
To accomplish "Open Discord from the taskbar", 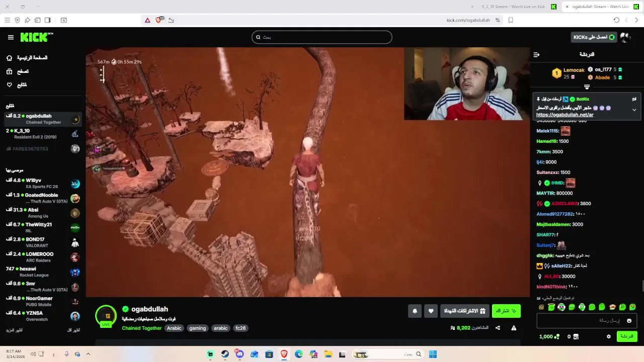I will point(239,354).
